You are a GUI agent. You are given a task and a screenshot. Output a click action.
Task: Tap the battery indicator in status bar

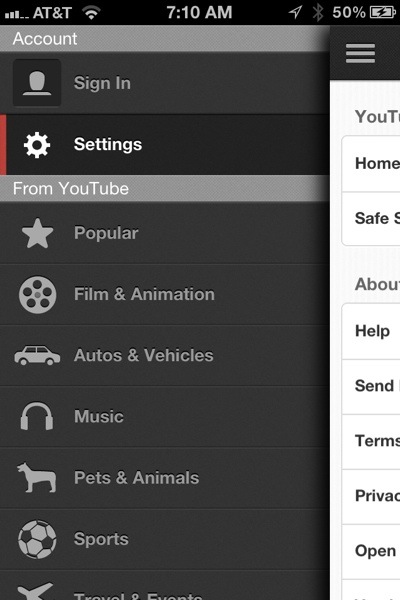point(383,13)
